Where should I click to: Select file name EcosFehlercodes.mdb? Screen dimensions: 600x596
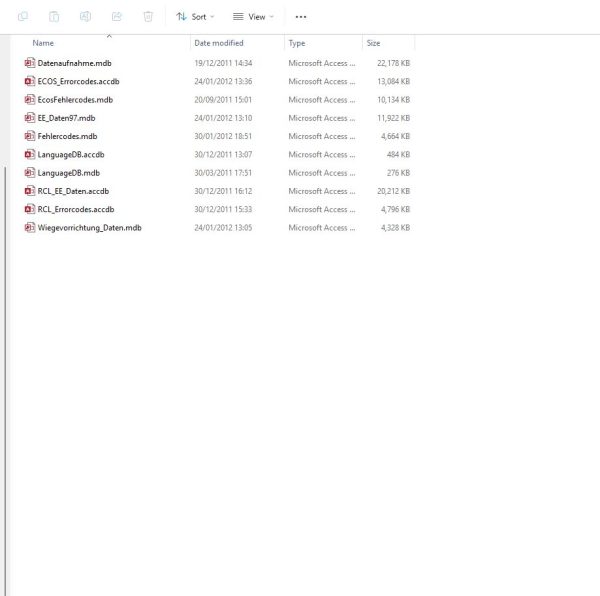point(75,100)
